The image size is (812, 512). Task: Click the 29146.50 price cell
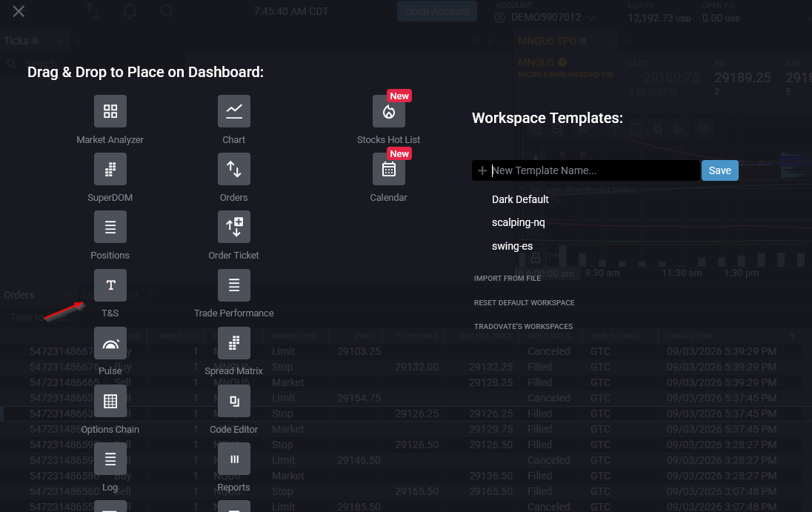pos(359,460)
